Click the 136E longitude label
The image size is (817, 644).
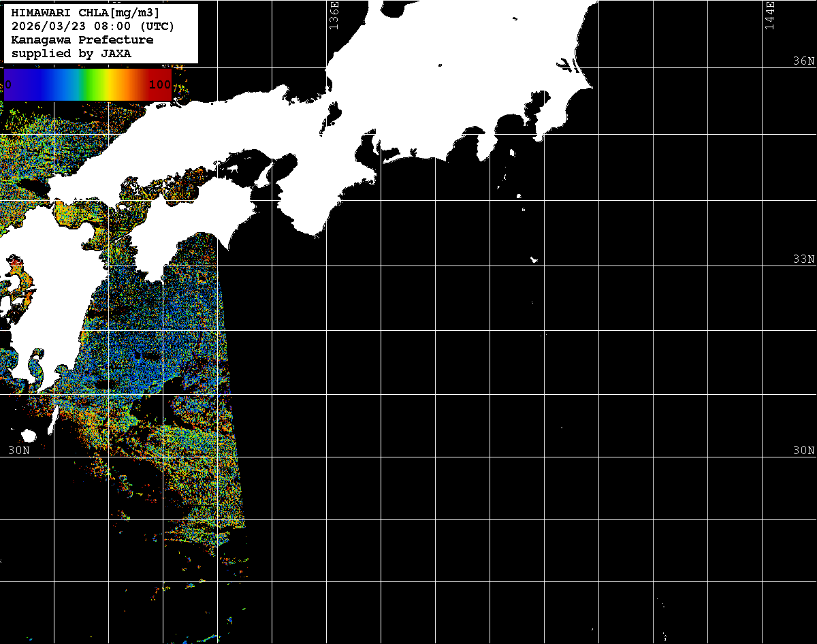point(334,15)
